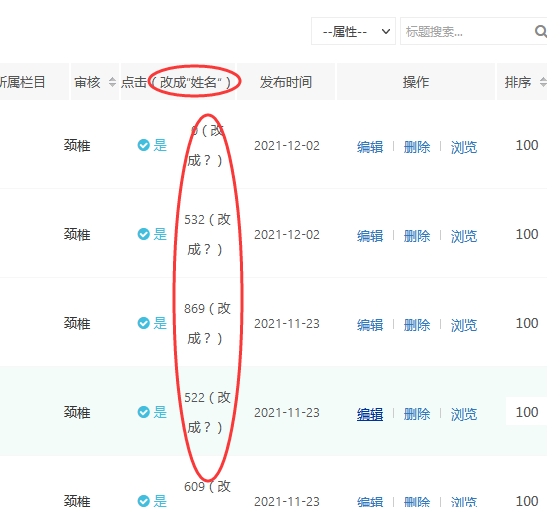This screenshot has height=507, width=547.
Task: Click 编辑 for first 2021-12-02 row
Action: (370, 147)
